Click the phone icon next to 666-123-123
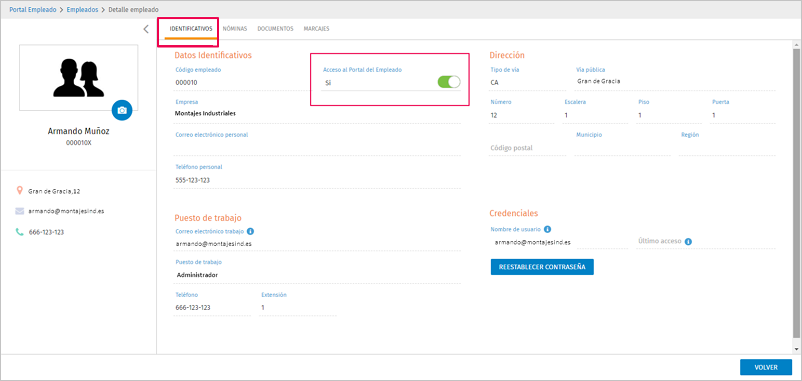 click(x=20, y=232)
